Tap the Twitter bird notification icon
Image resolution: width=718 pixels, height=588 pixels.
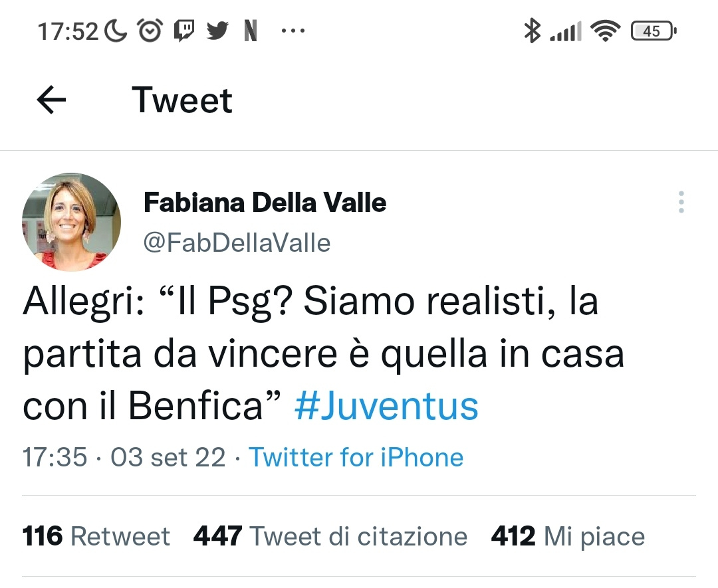coord(217,31)
